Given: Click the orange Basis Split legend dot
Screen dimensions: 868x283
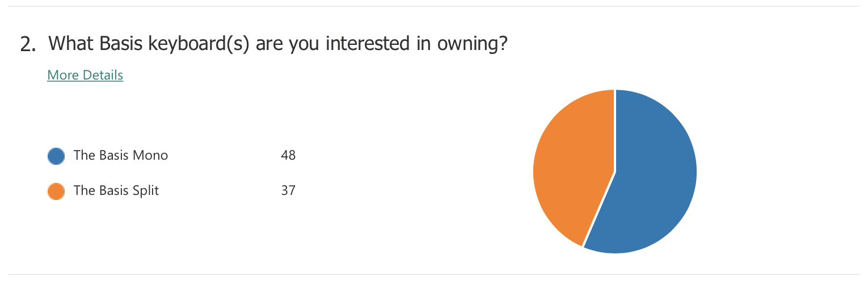Looking at the screenshot, I should click(x=56, y=192).
